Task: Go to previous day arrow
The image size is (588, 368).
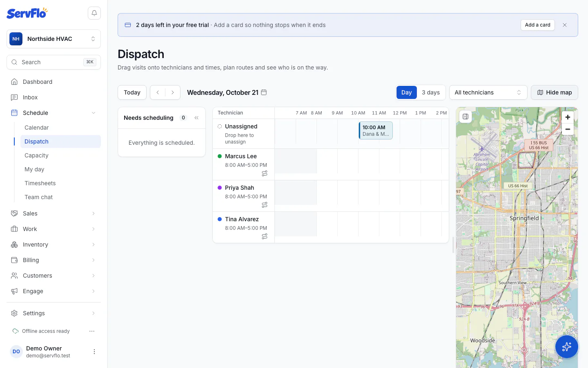Action: (158, 92)
